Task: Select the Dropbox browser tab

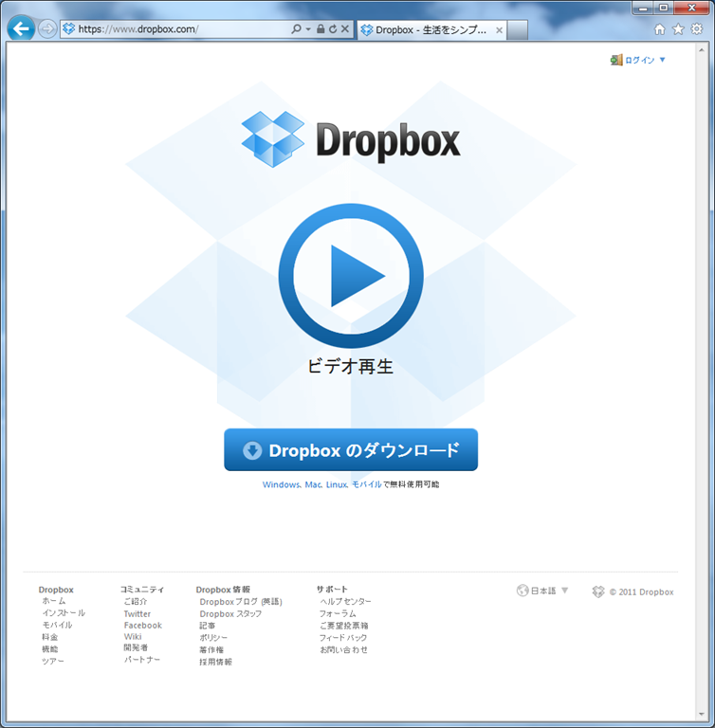Action: 431,29
